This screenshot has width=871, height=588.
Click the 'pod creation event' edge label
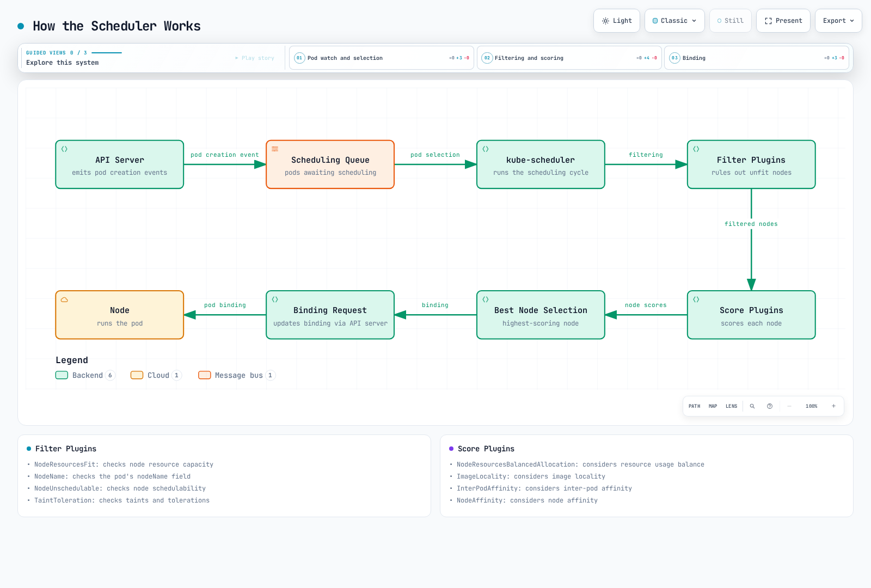(x=225, y=155)
